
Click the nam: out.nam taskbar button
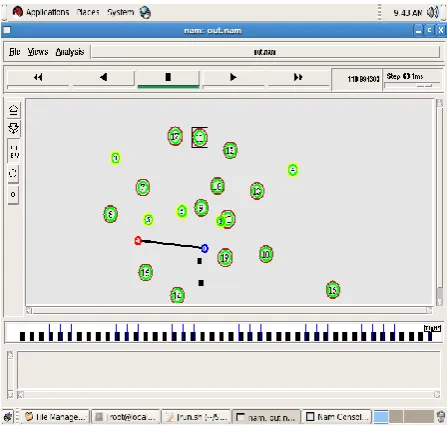[x=266, y=417]
